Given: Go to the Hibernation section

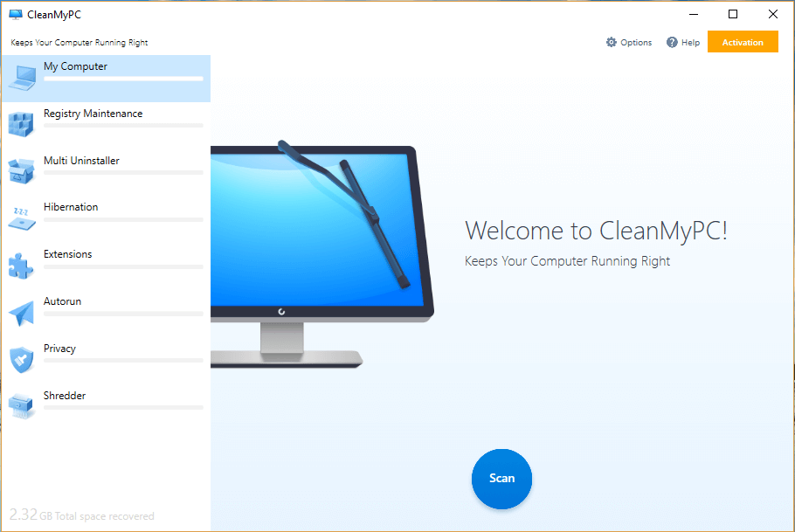Looking at the screenshot, I should tap(71, 207).
